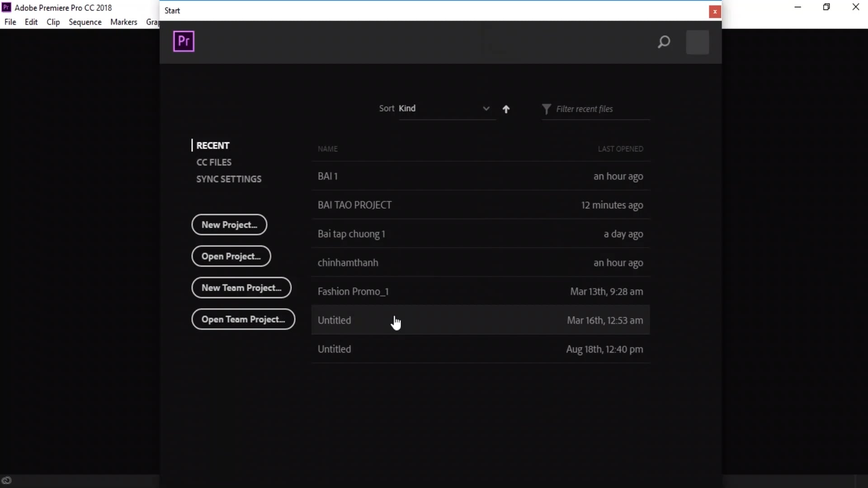Viewport: 868px width, 488px height.
Task: Open the Clip menu
Action: tap(53, 22)
